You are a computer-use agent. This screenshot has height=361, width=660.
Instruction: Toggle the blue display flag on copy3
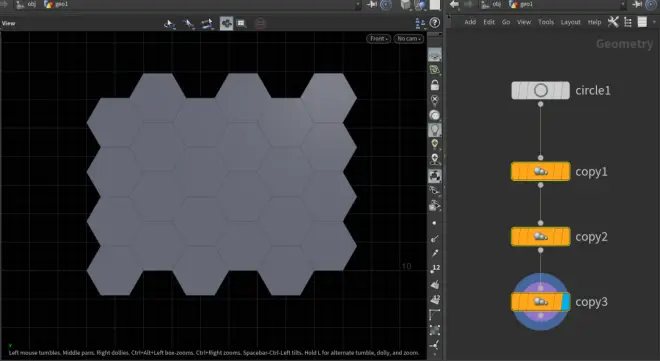pos(566,302)
